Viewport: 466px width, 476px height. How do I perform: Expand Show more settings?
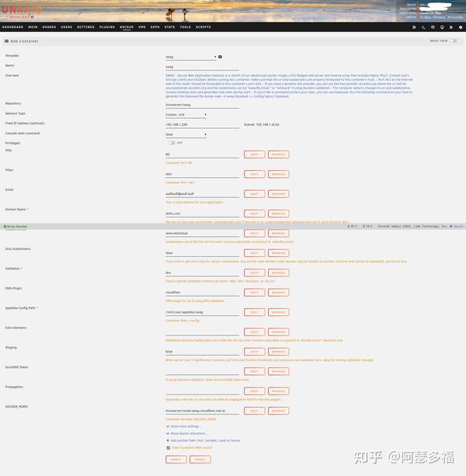(x=184, y=426)
